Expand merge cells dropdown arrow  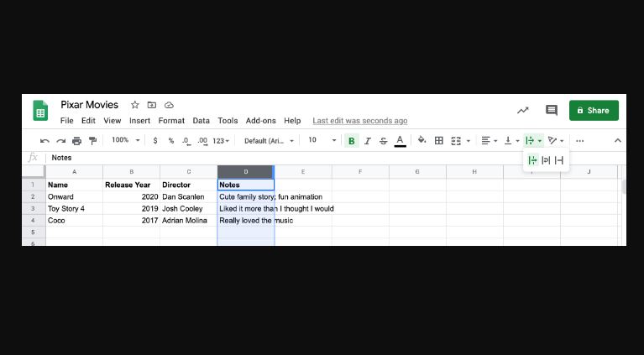click(x=469, y=141)
